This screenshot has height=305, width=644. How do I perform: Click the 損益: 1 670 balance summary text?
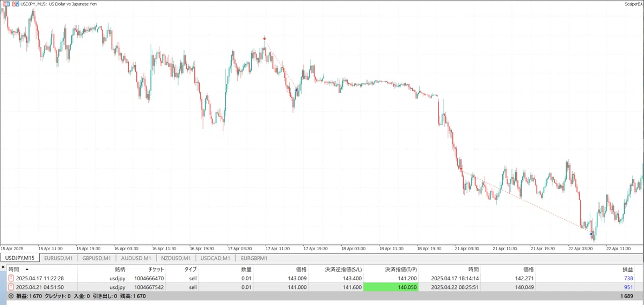(29, 296)
